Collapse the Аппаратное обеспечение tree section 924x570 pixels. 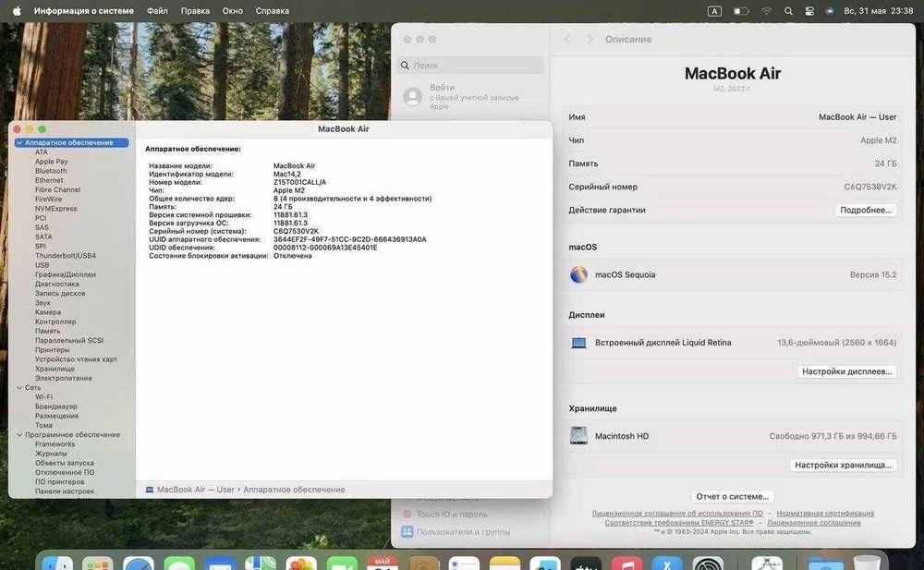pos(19,142)
